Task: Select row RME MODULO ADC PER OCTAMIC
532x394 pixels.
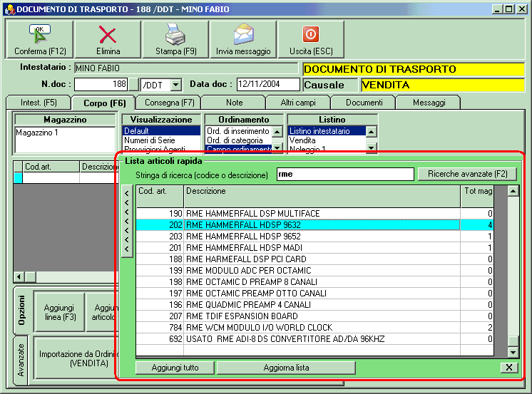Action: (314, 271)
